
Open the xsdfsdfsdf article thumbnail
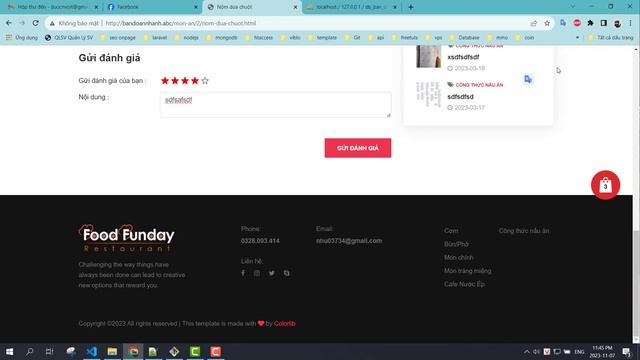click(x=429, y=56)
